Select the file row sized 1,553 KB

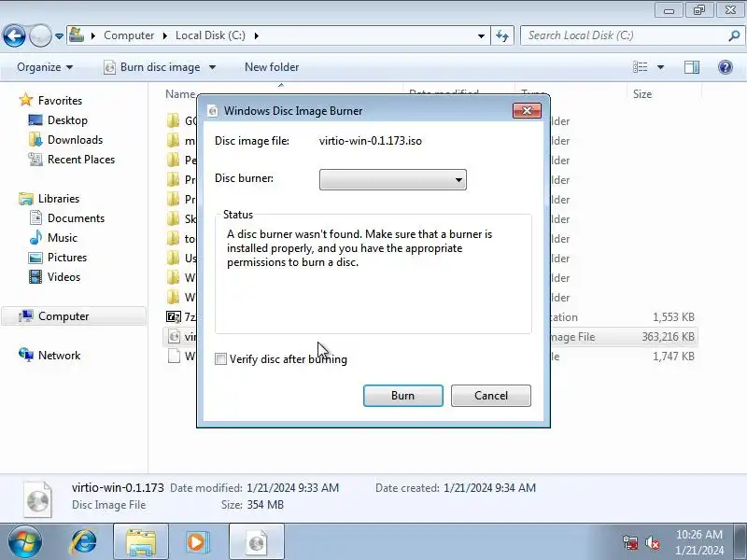point(430,316)
